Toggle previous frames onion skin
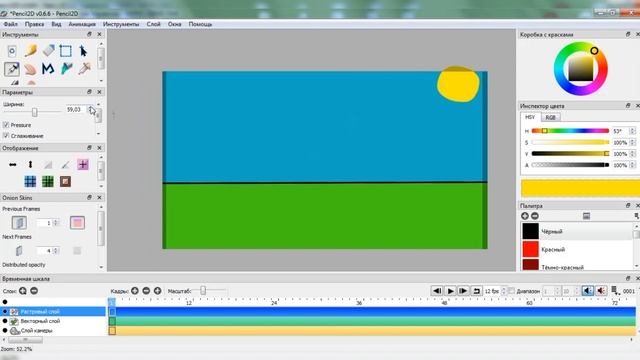Screen dimensions: 640x360 click(x=19, y=222)
